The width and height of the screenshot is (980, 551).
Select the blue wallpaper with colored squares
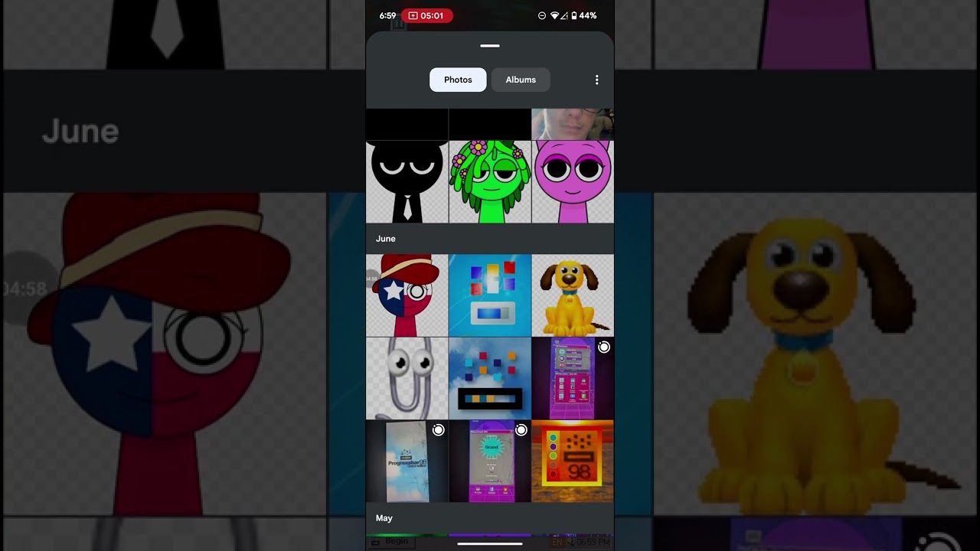490,295
